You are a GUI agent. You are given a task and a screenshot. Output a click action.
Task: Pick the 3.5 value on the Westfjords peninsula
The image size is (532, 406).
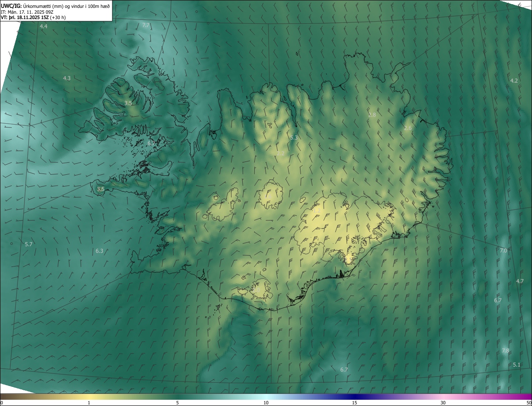pos(128,103)
